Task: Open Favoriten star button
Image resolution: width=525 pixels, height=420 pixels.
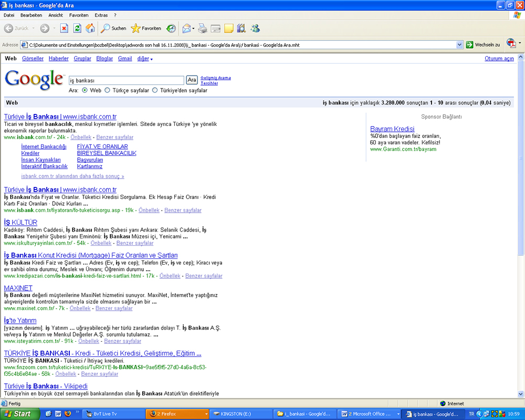Action: point(146,28)
